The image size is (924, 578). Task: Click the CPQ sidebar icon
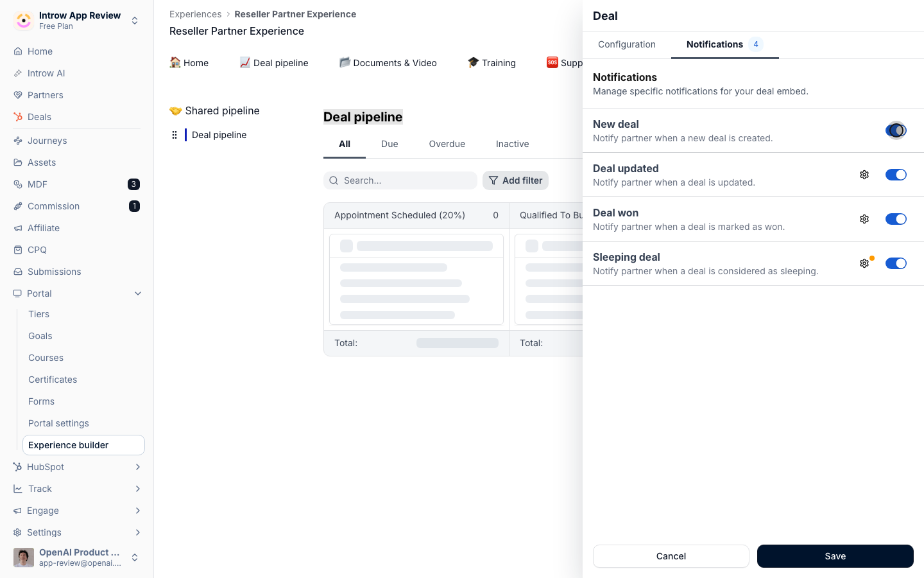click(x=18, y=250)
